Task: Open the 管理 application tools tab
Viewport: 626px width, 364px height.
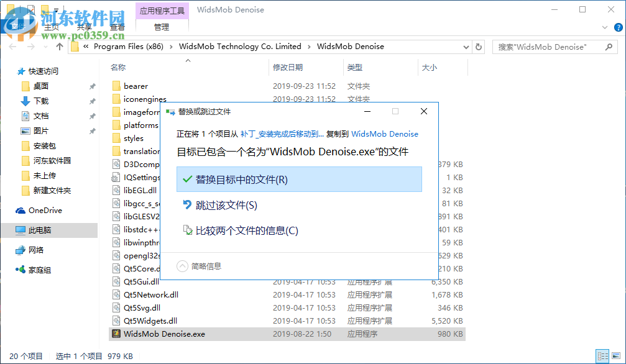Action: pyautogui.click(x=162, y=27)
